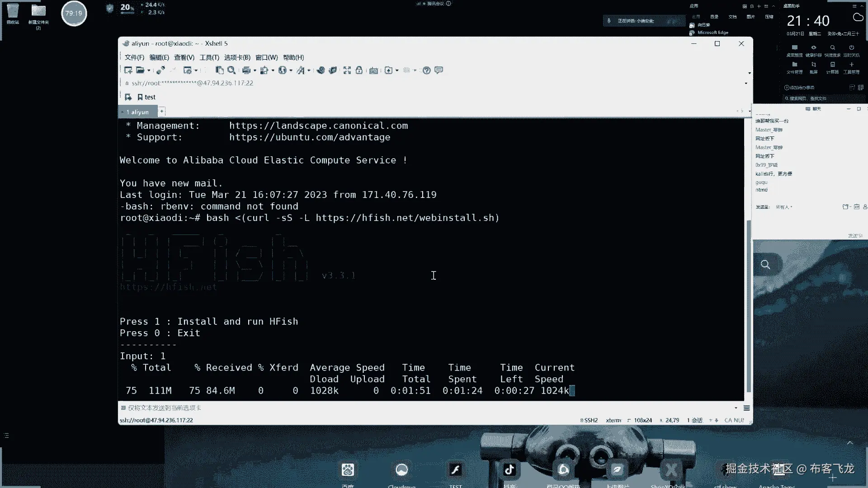Click the test quick-command bookmark
This screenshot has height=488, width=868.
click(147, 97)
